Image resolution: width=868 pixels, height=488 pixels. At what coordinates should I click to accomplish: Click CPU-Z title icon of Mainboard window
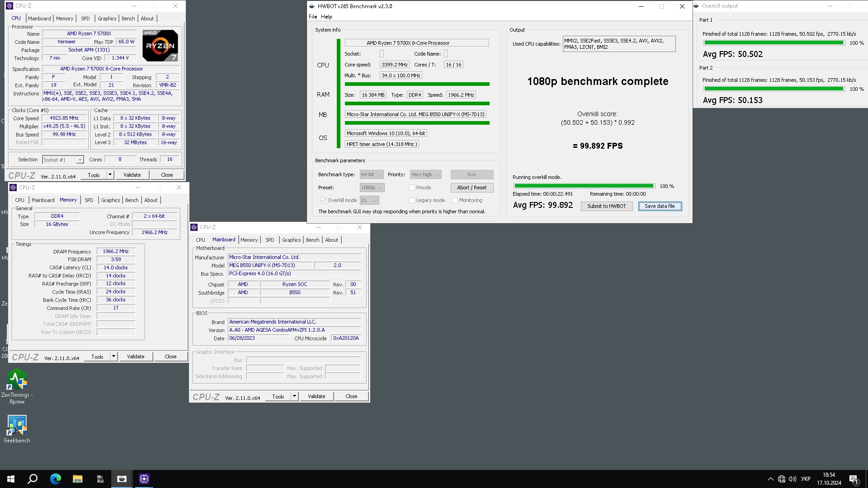194,227
